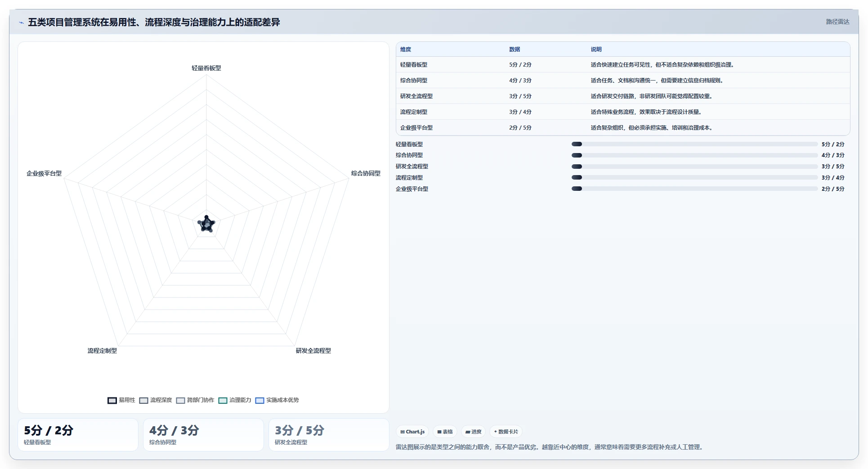The image size is (868, 469).
Task: Click the 2分 / 5分 table cell
Action: tap(520, 128)
